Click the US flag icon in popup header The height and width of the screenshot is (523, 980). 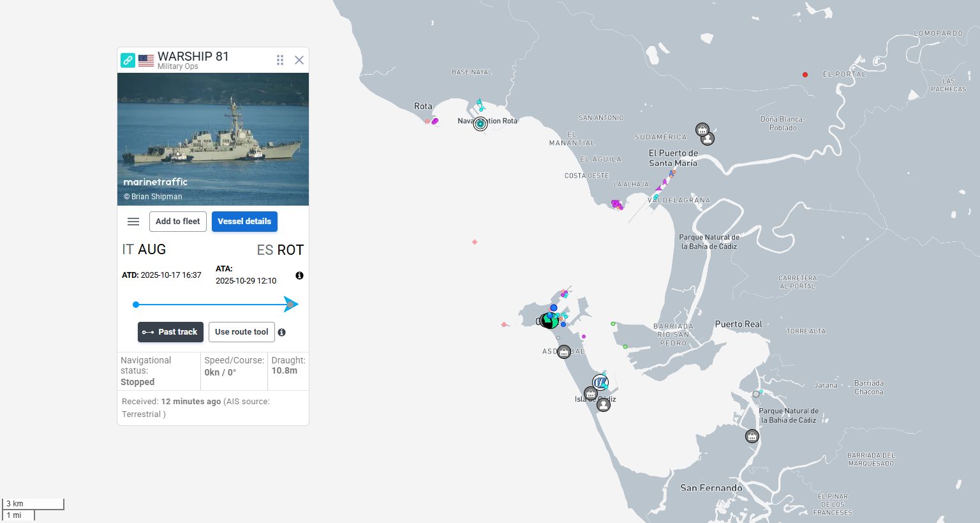146,61
